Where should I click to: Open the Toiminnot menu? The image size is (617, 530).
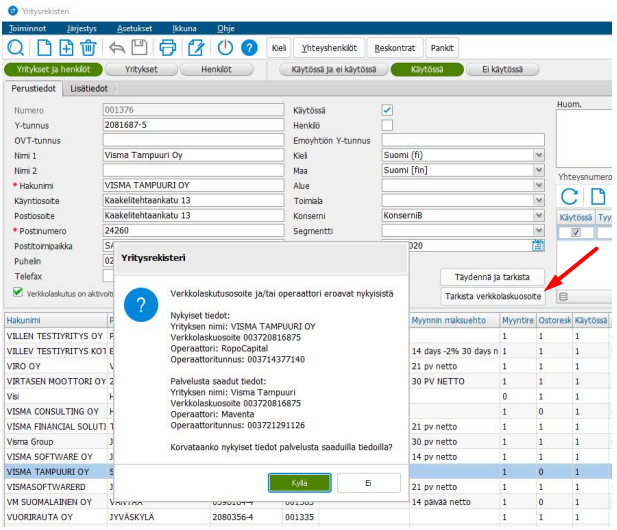(27, 28)
